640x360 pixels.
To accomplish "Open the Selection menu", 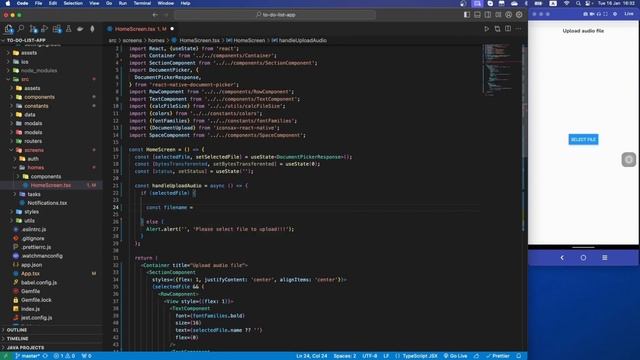I will pos(73,3).
